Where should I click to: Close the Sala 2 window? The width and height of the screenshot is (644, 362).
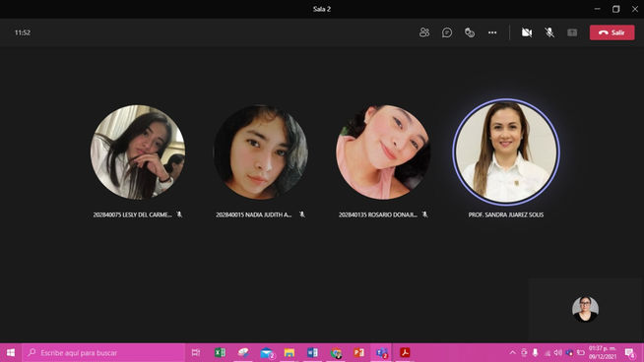coord(634,9)
